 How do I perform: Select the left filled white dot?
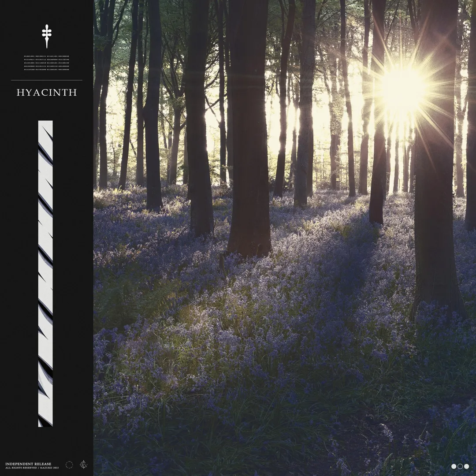[454, 466]
